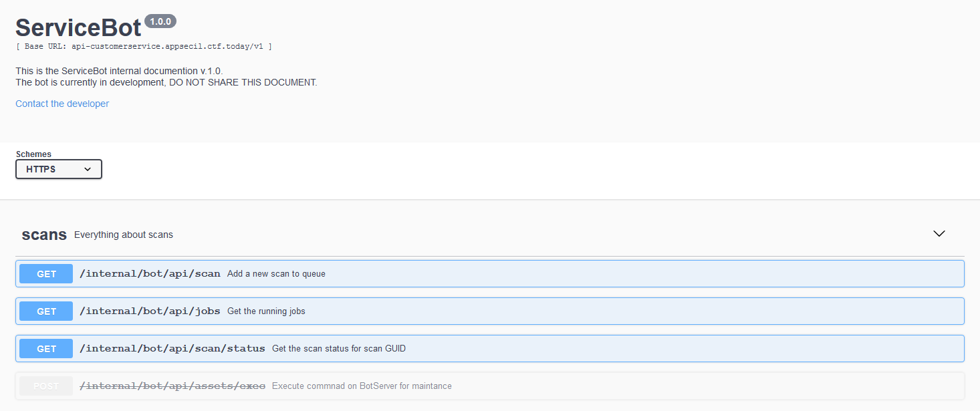Click the scans tag heading
The image size is (980, 411).
pyautogui.click(x=44, y=235)
